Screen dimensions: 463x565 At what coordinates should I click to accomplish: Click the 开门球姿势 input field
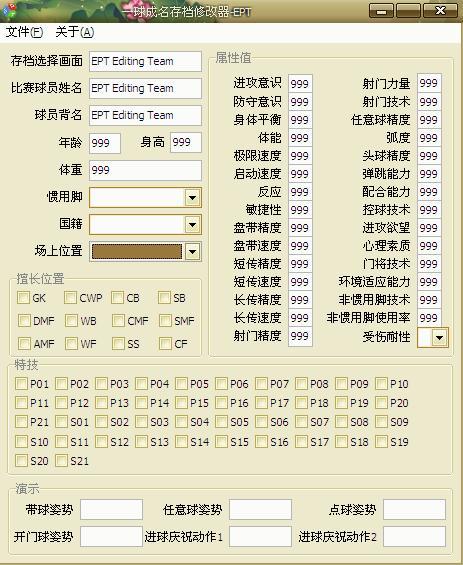111,536
